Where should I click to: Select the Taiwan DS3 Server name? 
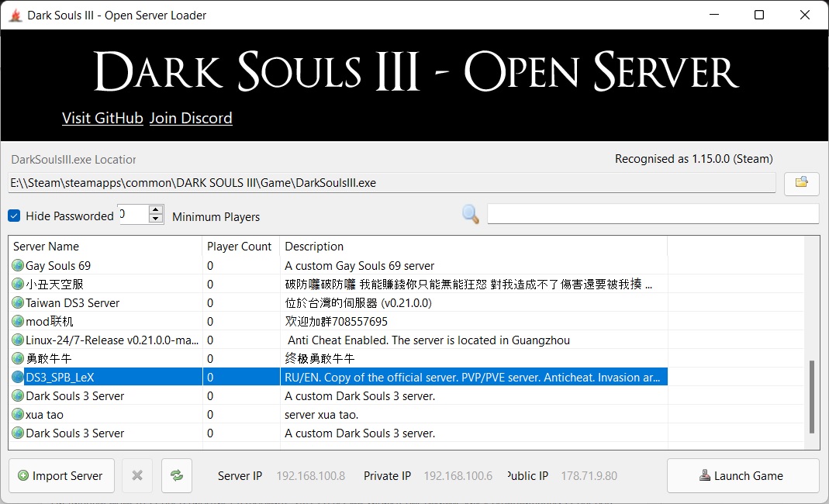tap(72, 302)
